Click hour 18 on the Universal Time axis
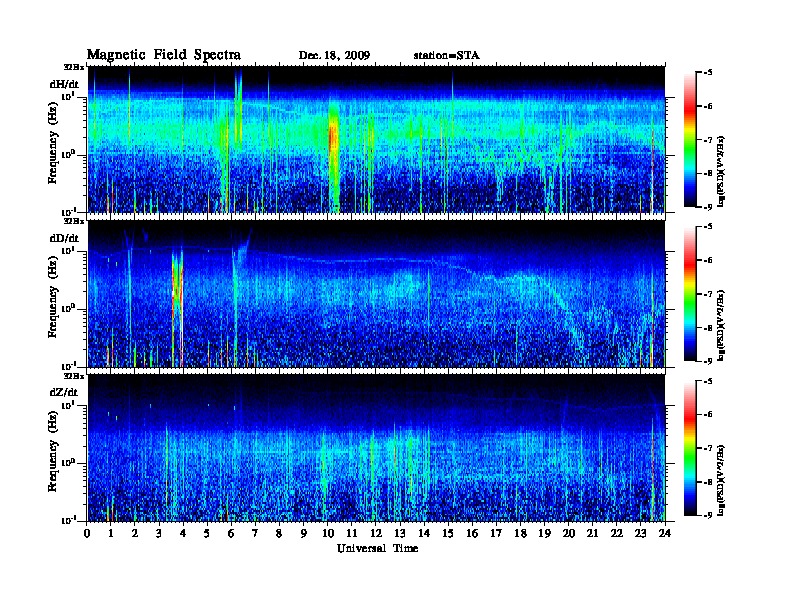Image resolution: width=792 pixels, height=612 pixels. click(x=520, y=533)
